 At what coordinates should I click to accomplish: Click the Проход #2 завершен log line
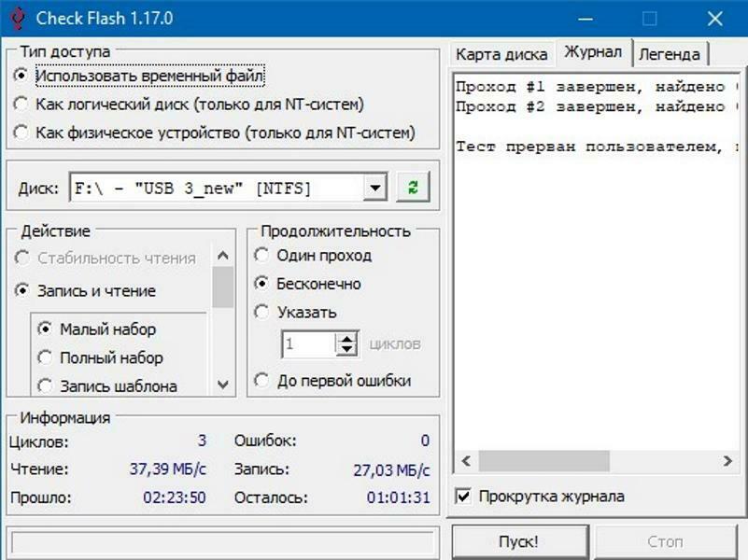(597, 106)
